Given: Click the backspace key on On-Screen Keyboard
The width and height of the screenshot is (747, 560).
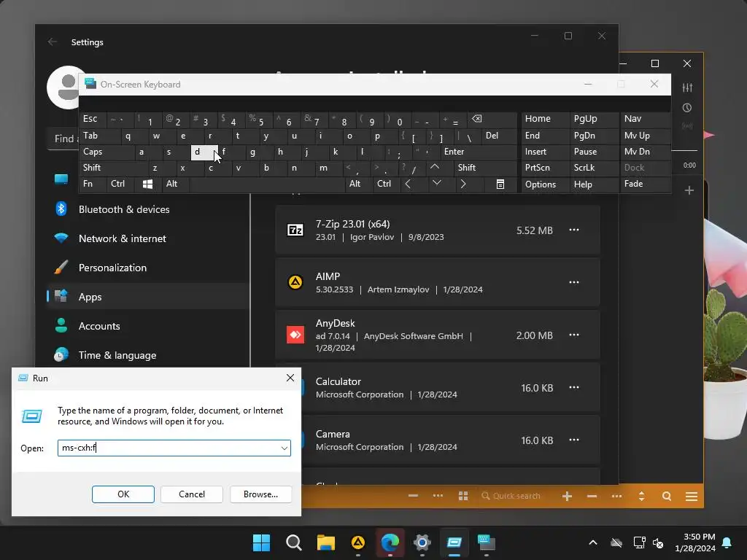Looking at the screenshot, I should click(493, 119).
